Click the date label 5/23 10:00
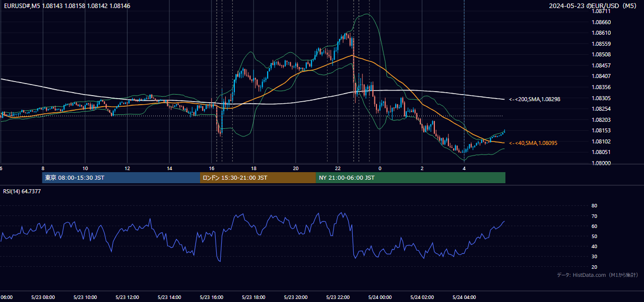Screen dimensions: 644x302 85,297
